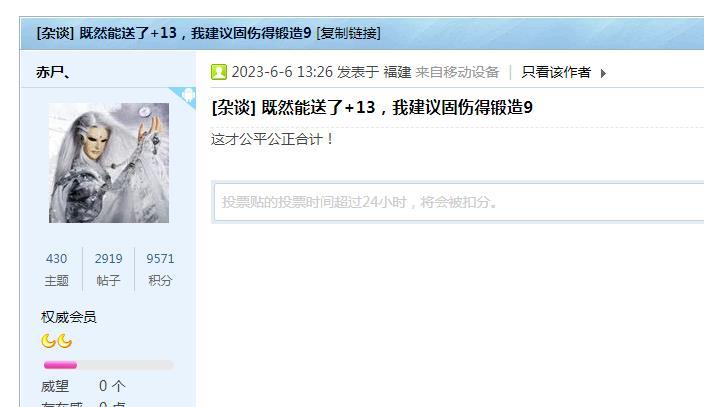
Task: Click the second yellow moon rank icon
Action: [x=65, y=341]
